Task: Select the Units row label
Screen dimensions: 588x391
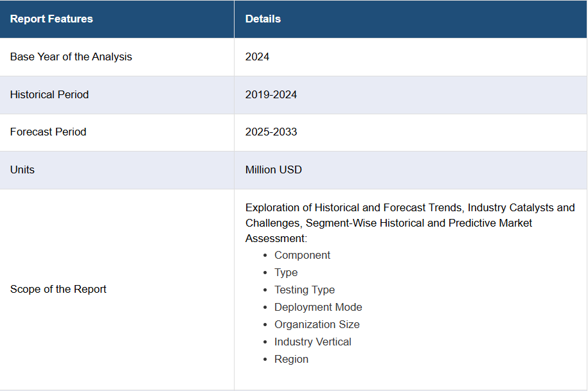Action: 22,169
